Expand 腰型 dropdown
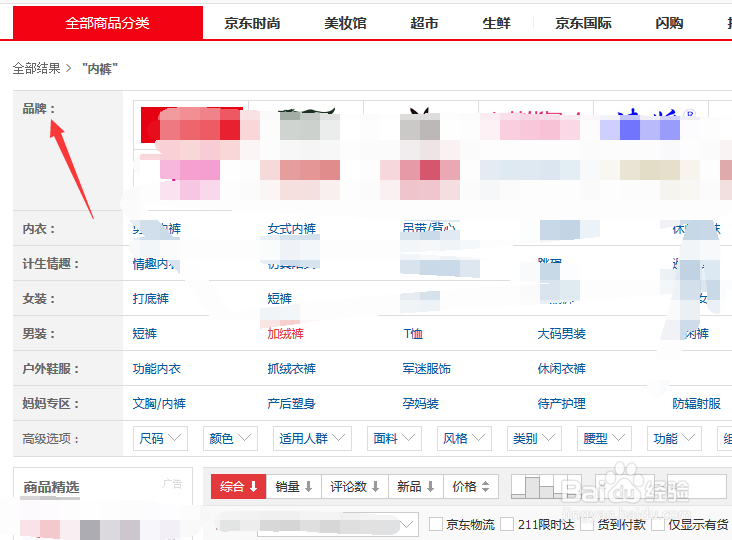The width and height of the screenshot is (732, 540). pos(604,438)
